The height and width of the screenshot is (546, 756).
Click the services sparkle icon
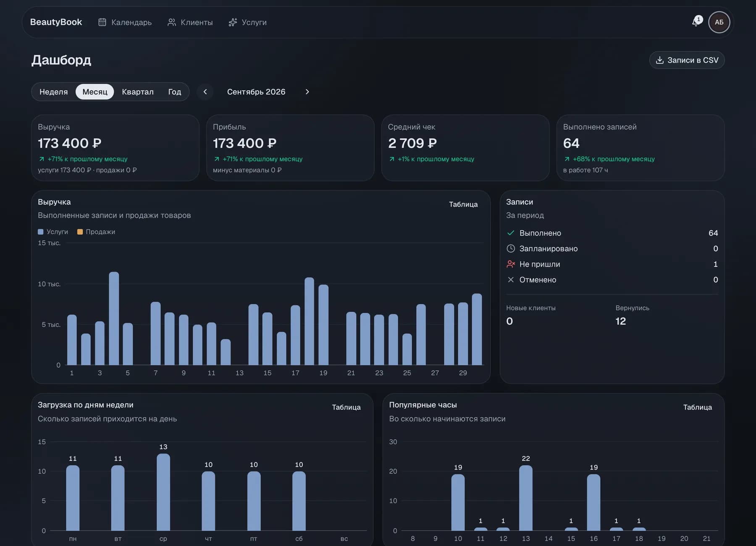point(233,22)
